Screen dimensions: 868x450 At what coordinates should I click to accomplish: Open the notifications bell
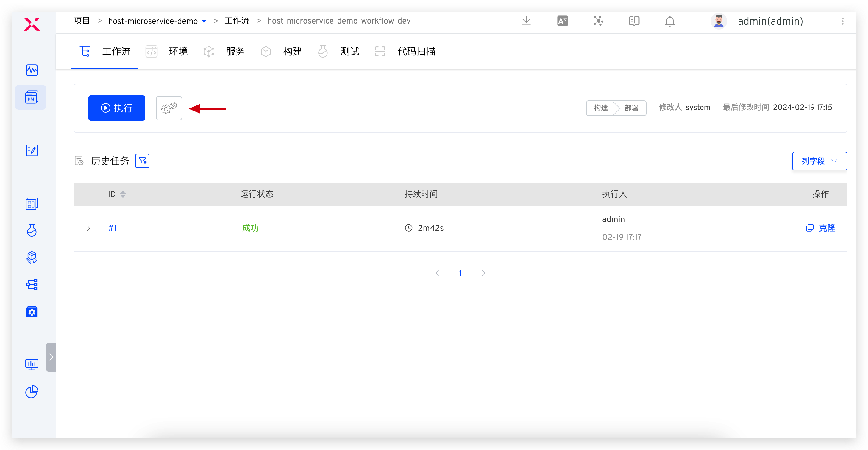pos(669,21)
